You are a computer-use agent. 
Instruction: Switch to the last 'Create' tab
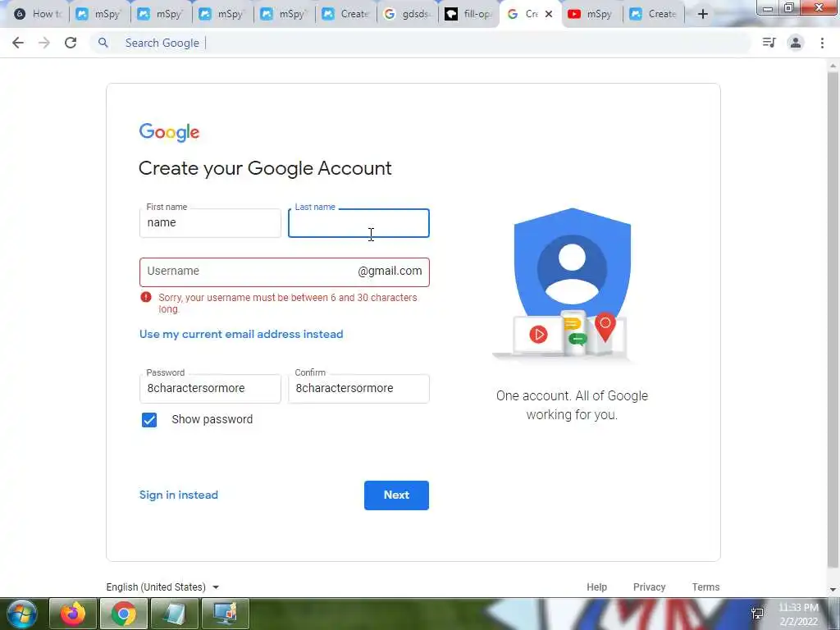(x=654, y=14)
